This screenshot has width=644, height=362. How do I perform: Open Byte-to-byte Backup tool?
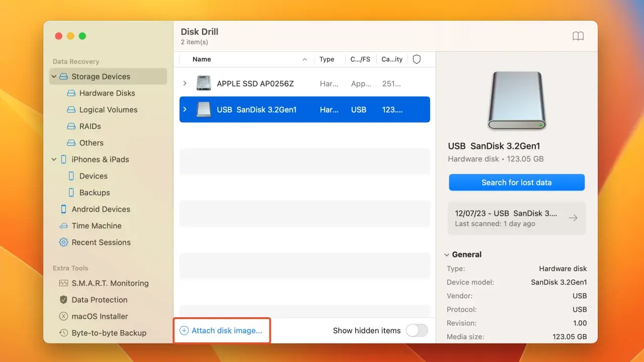108,333
